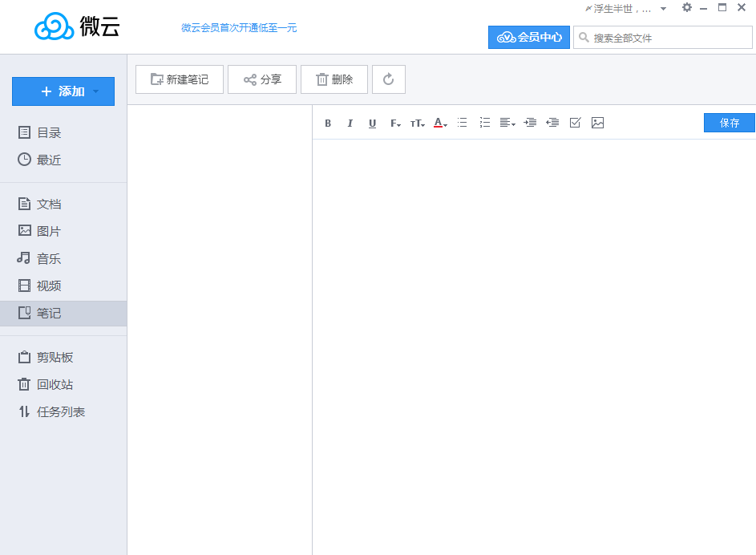The image size is (756, 555).
Task: Apply numbered list formatting
Action: (x=484, y=122)
